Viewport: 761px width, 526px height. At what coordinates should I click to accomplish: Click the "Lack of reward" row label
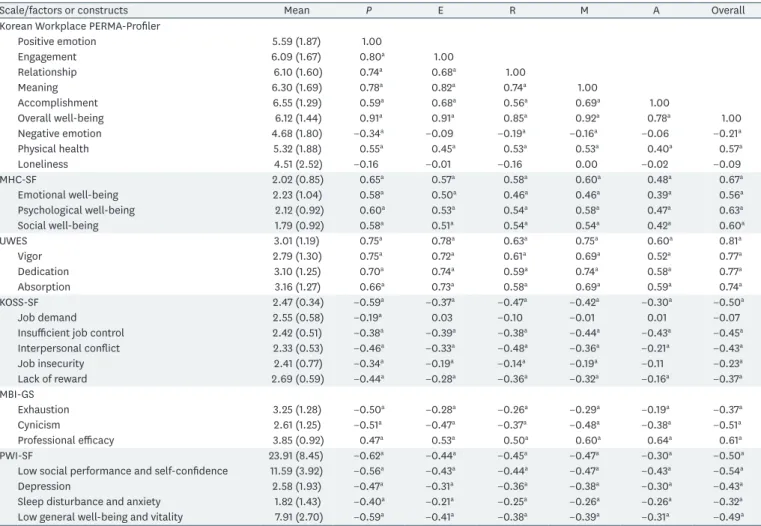tap(52, 379)
